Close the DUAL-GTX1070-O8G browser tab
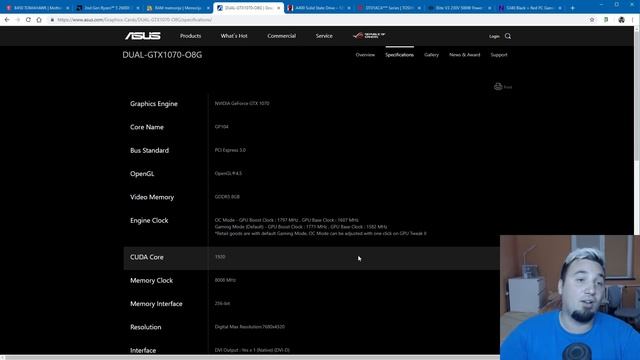This screenshot has width=640, height=360. [279, 8]
